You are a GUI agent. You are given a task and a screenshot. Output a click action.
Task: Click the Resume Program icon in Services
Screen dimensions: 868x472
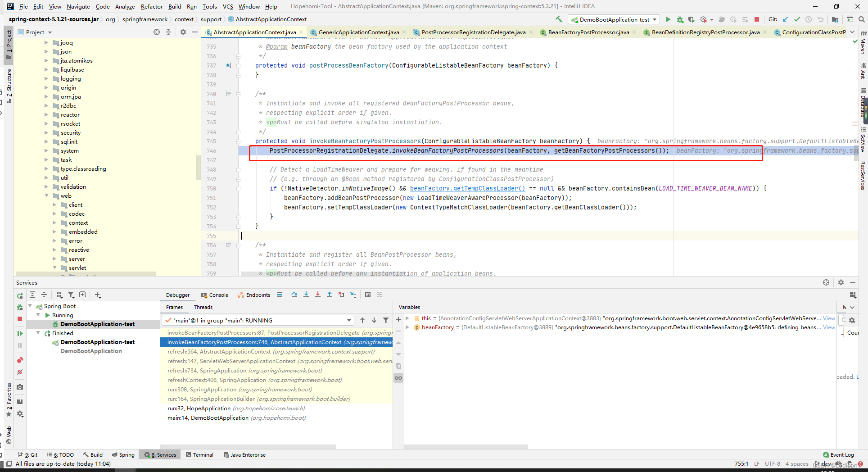pyautogui.click(x=20, y=333)
